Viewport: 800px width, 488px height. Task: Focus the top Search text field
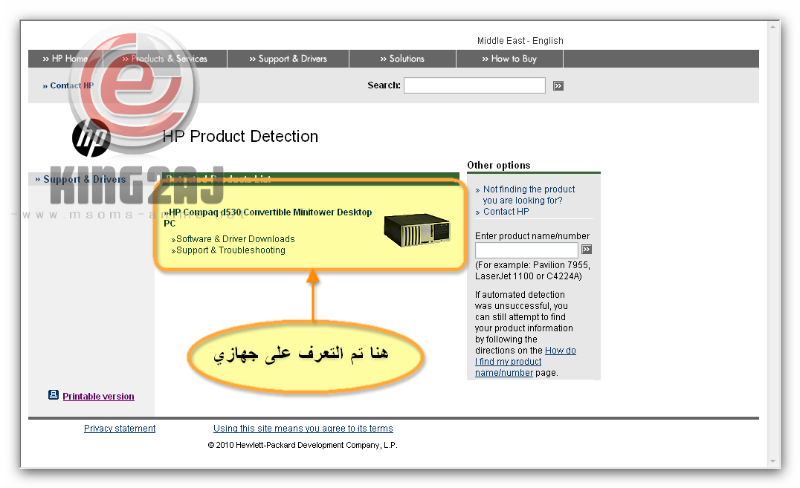pyautogui.click(x=474, y=86)
